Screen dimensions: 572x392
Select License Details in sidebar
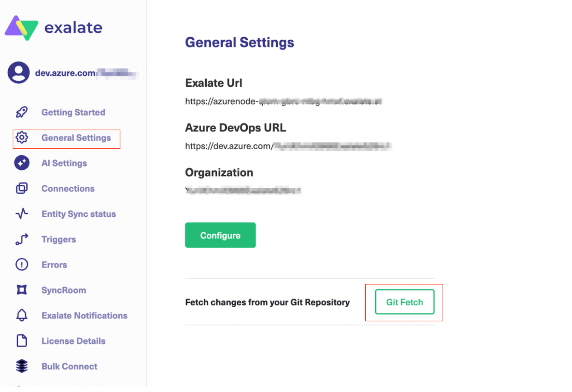point(73,341)
